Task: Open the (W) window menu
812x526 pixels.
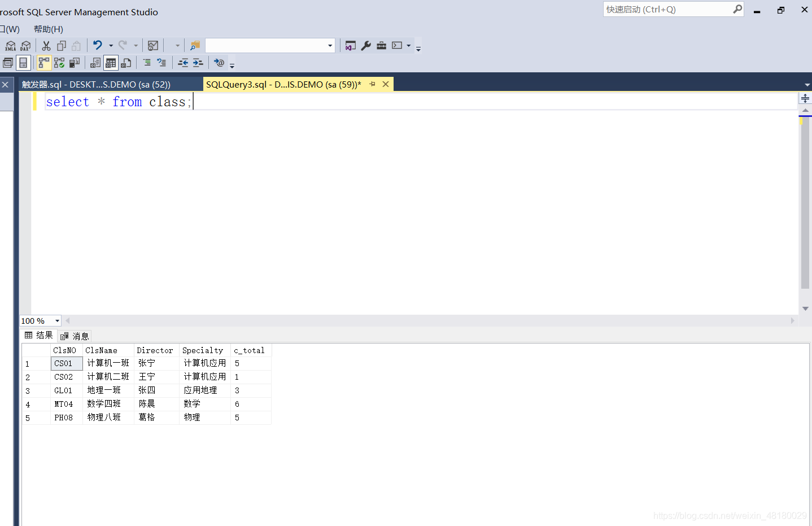Action: pyautogui.click(x=10, y=29)
